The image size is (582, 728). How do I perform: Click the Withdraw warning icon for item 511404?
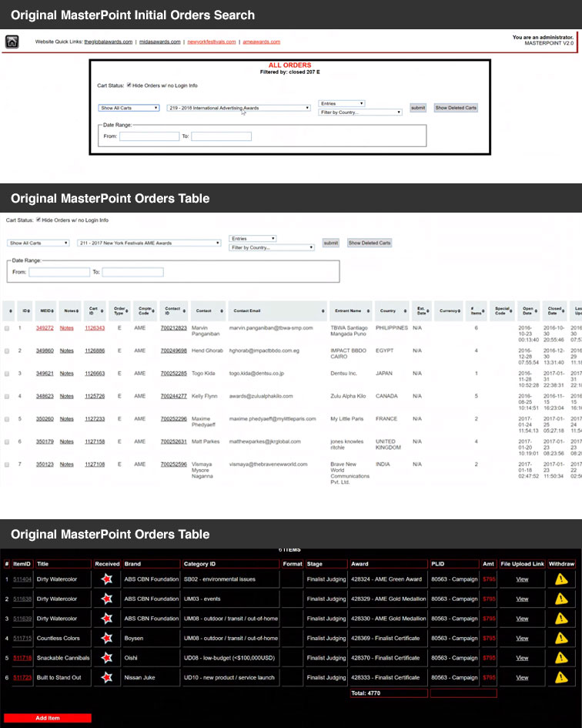click(x=561, y=579)
